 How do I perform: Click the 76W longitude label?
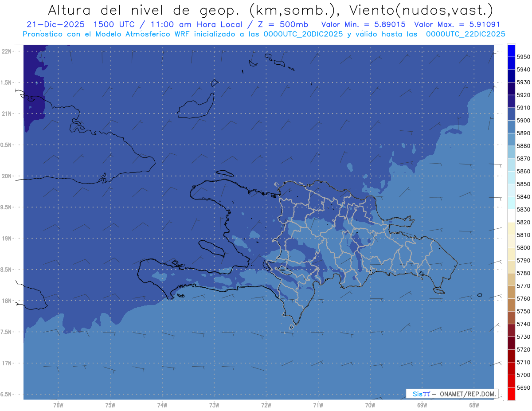(x=58, y=405)
